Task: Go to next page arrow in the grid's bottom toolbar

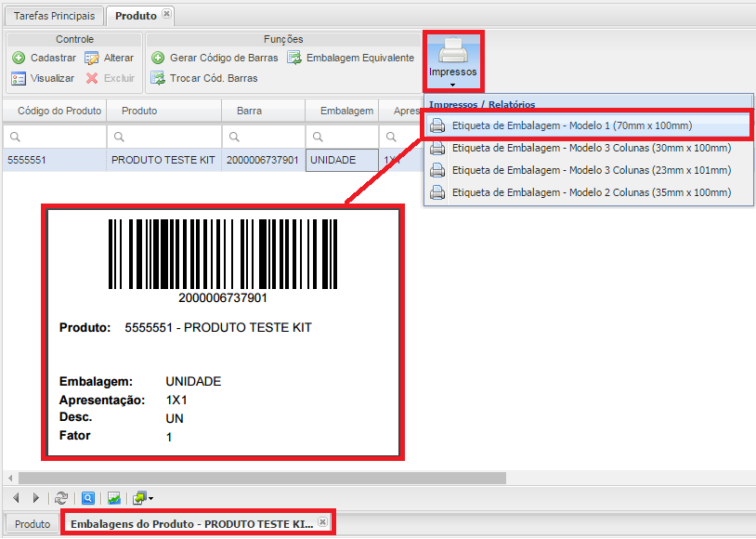Action: 36,498
